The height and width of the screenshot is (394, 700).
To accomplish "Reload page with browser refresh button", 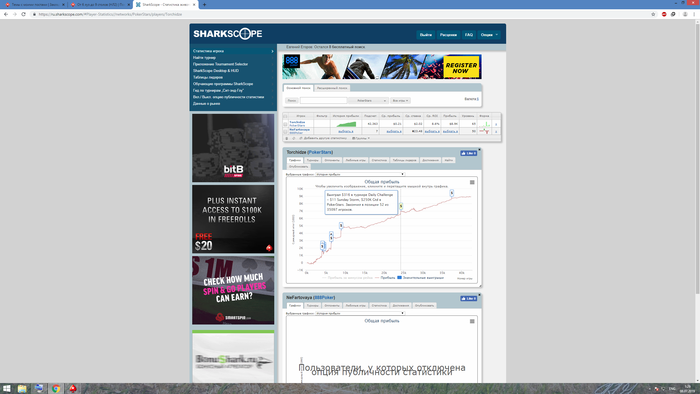I will tap(24, 14).
